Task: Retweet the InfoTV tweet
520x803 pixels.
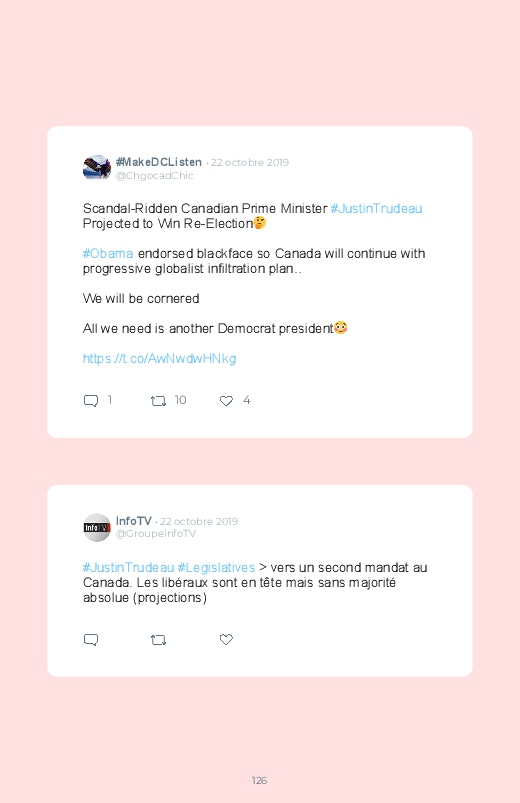Action: pos(158,640)
